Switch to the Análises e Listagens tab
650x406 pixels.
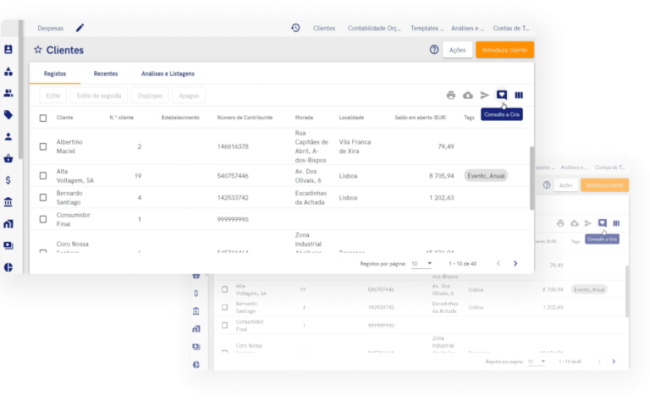[168, 74]
